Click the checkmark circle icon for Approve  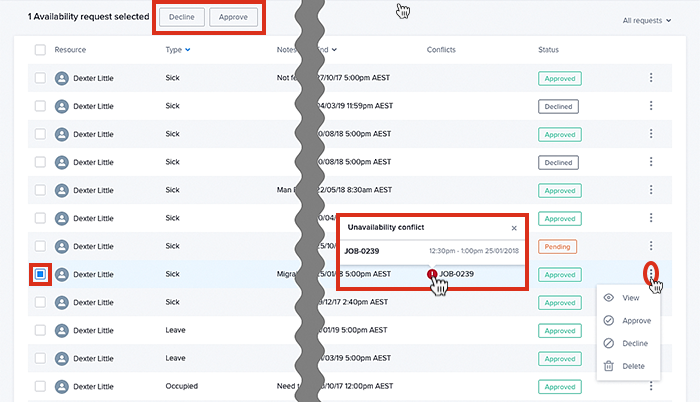609,321
